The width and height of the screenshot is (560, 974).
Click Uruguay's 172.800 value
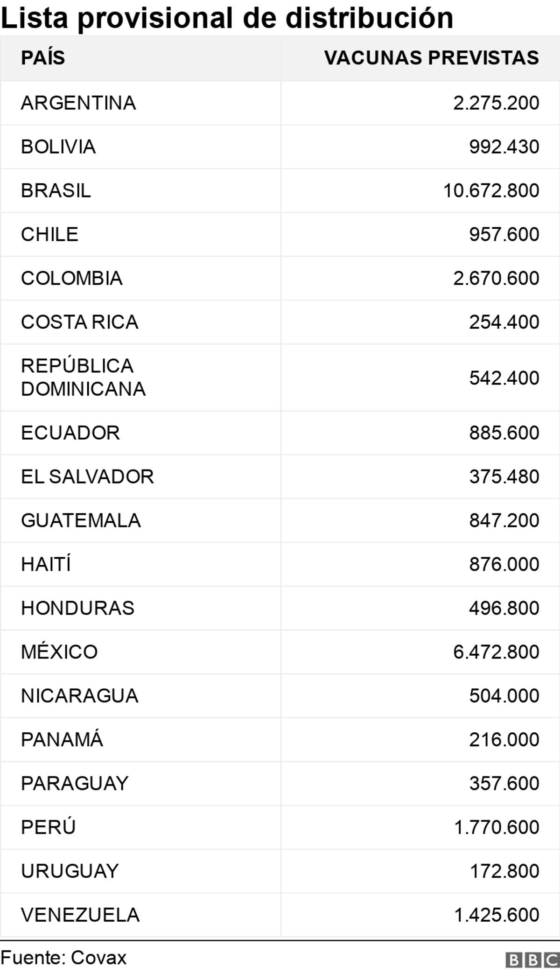(504, 871)
